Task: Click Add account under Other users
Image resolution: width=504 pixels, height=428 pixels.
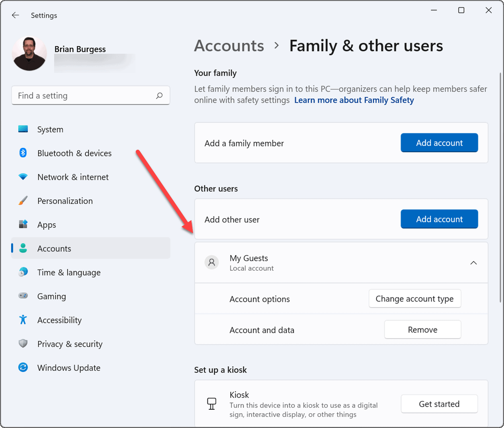Action: click(x=439, y=219)
